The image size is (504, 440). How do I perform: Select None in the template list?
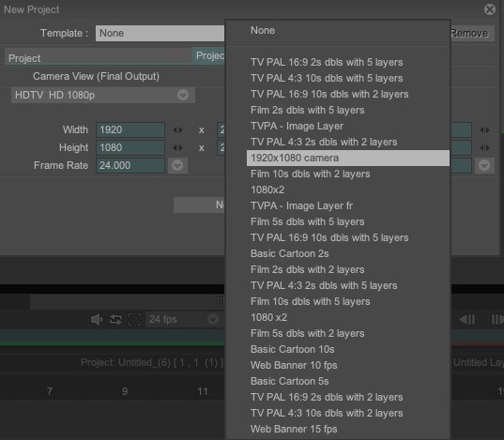(263, 31)
